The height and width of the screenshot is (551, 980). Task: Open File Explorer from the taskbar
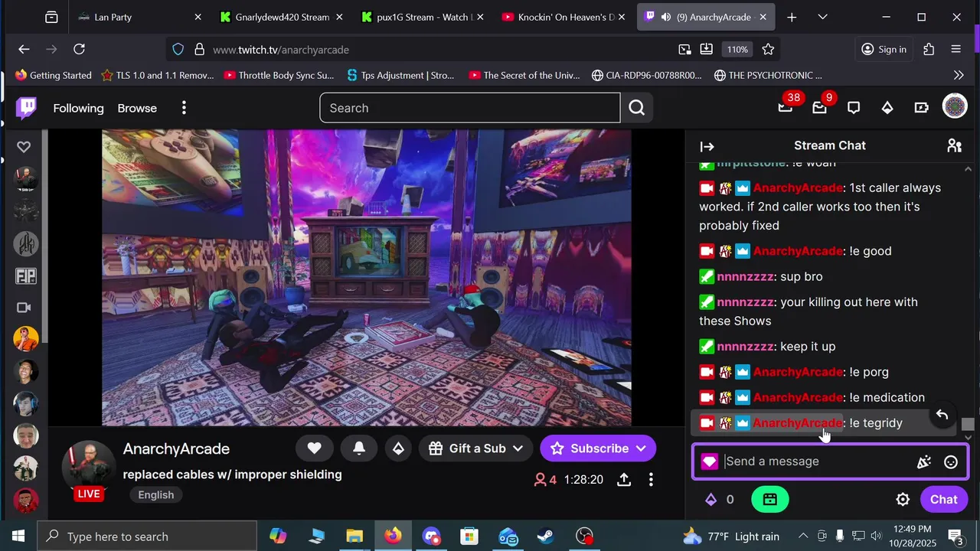point(354,536)
